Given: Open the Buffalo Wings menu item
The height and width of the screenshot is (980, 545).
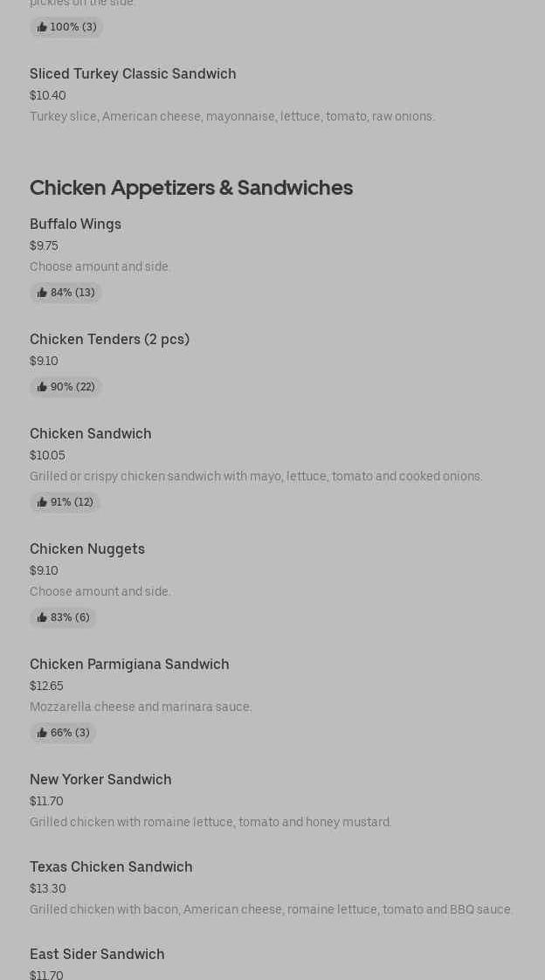Looking at the screenshot, I should [x=76, y=224].
